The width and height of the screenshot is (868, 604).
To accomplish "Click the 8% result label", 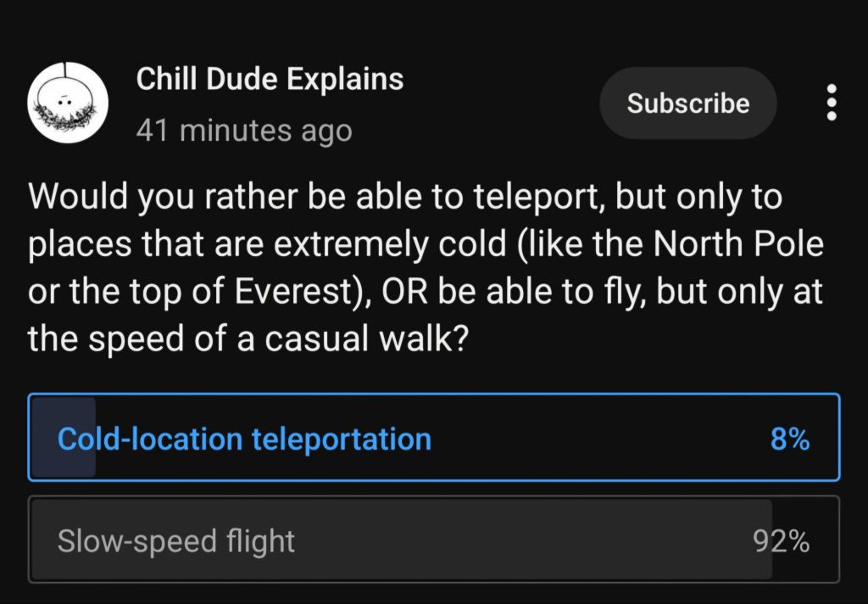I will [x=789, y=439].
